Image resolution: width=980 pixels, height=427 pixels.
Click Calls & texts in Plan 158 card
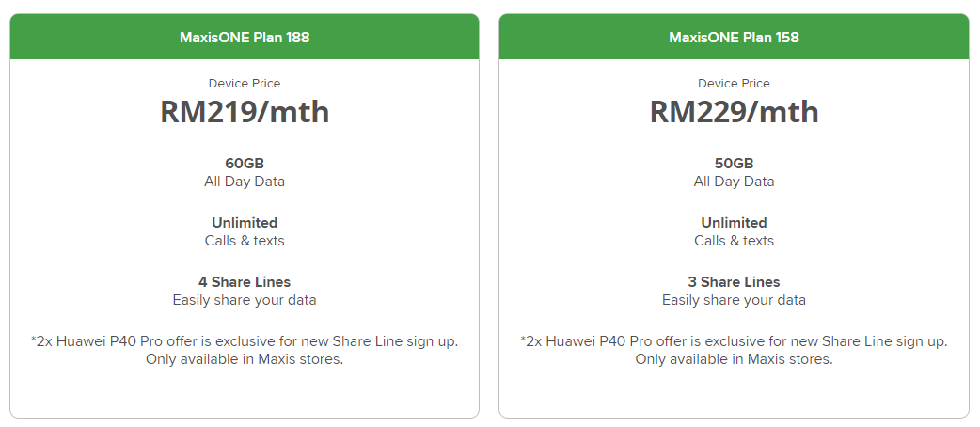click(734, 241)
